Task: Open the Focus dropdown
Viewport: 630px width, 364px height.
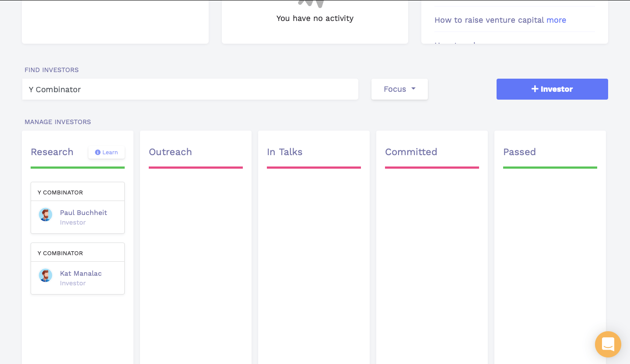Action: [x=399, y=89]
